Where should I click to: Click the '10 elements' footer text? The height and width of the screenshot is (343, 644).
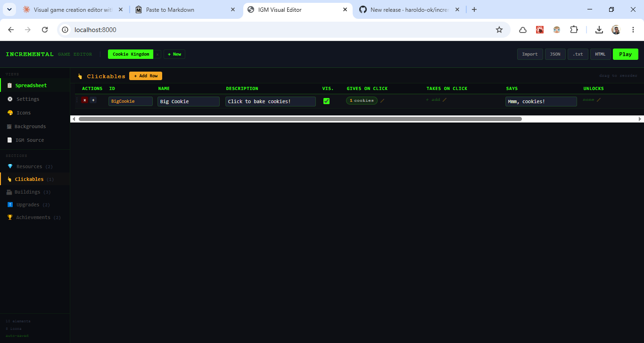[18, 321]
